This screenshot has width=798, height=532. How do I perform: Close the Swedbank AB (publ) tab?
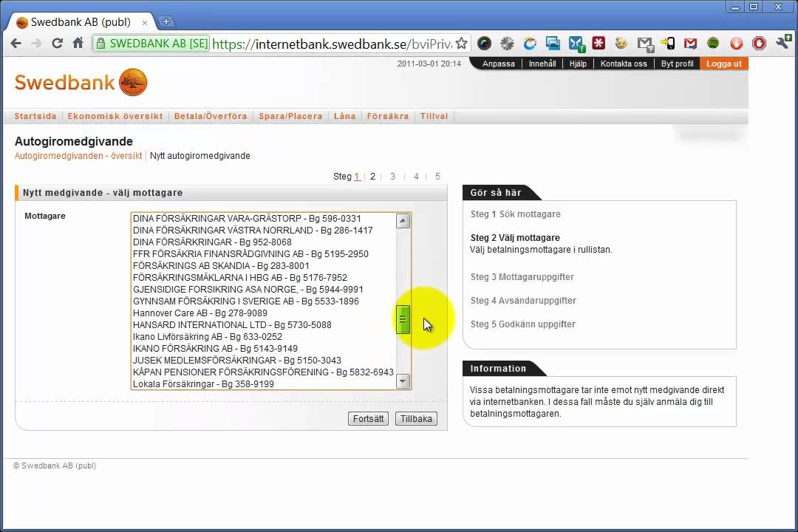coord(145,22)
